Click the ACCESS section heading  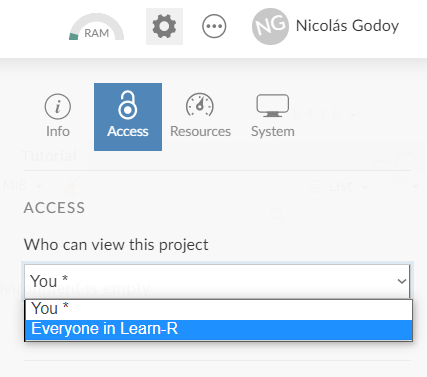[x=54, y=208]
